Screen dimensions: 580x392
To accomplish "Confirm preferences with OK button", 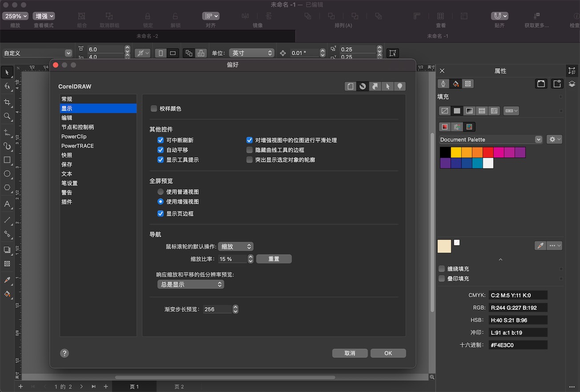I will pos(388,353).
